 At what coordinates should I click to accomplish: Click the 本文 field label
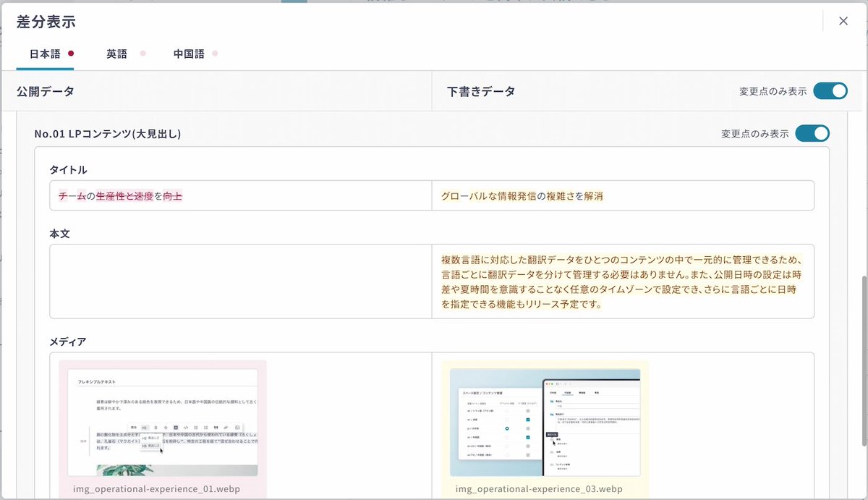[59, 234]
